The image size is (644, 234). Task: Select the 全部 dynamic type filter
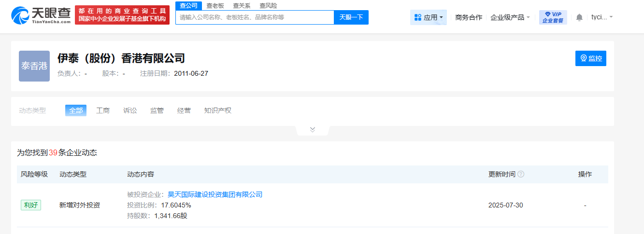pos(76,110)
